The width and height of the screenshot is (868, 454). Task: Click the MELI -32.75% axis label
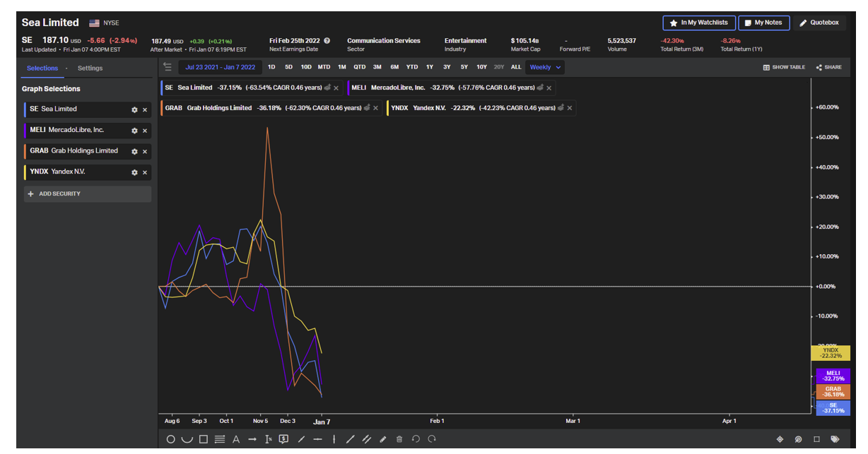tap(833, 376)
